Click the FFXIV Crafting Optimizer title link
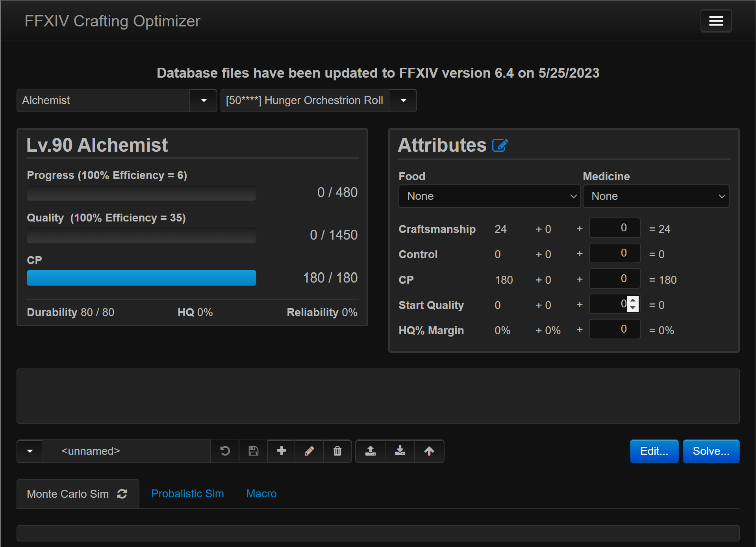Screen dimensions: 756x547 point(112,21)
